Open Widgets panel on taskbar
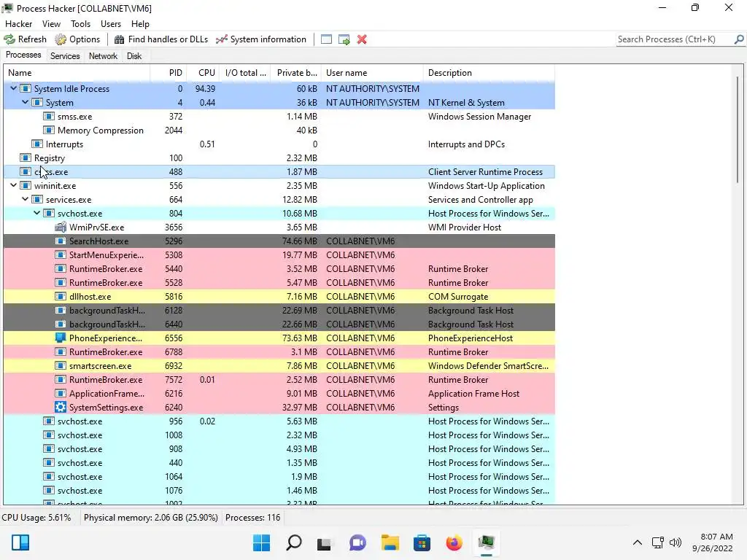 pos(20,542)
